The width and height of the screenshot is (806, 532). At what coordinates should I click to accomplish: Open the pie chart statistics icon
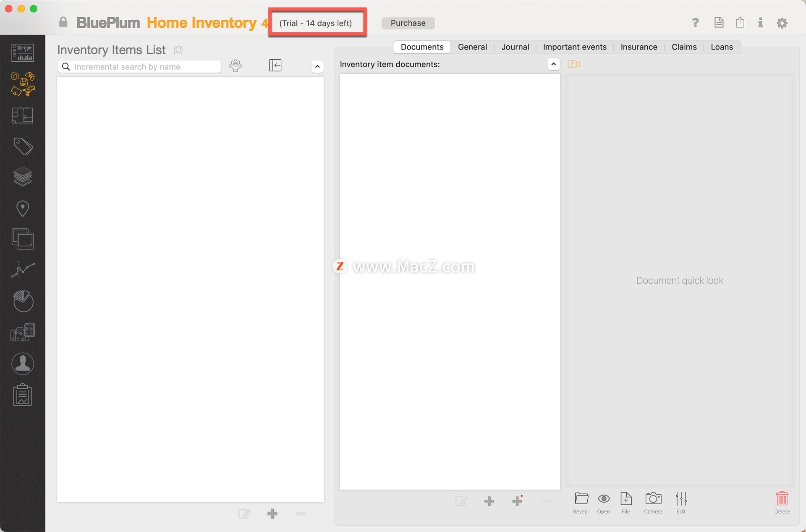pos(23,301)
